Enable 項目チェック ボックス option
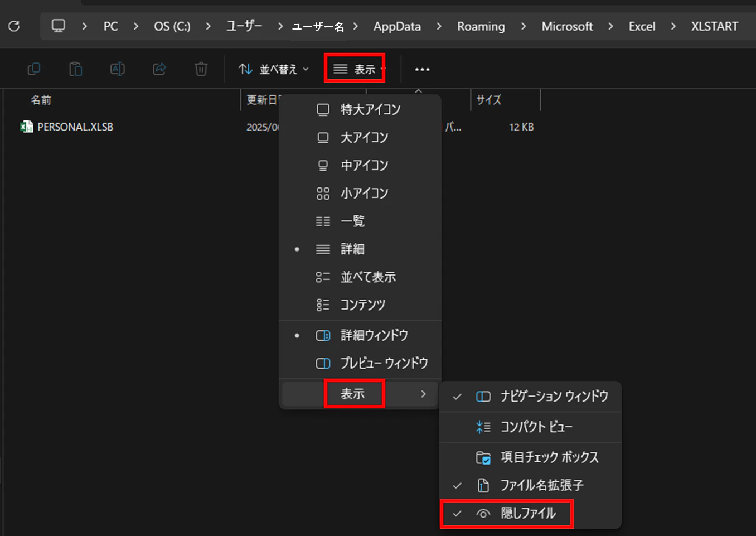 (x=530, y=457)
